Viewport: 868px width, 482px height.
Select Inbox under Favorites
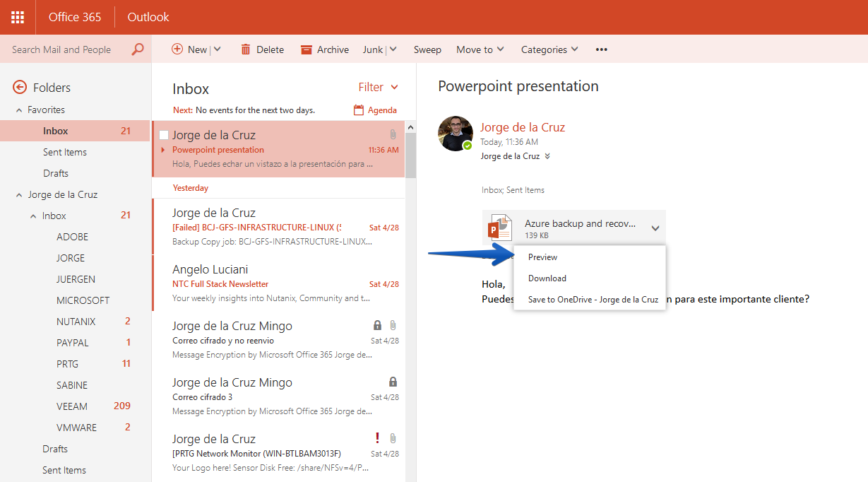75,131
